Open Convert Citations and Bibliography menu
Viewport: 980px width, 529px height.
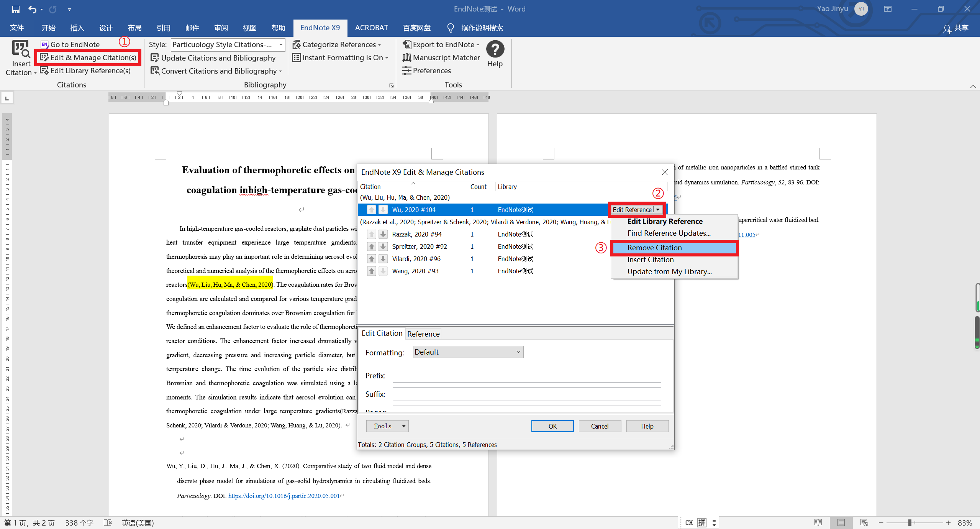point(216,71)
